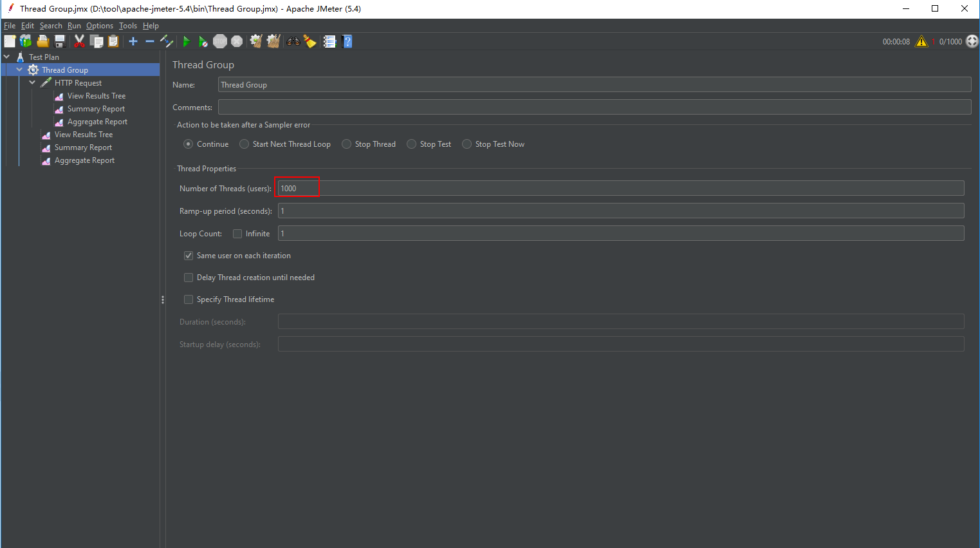
Task: Select Aggregate Report under HTTP Request
Action: 97,122
